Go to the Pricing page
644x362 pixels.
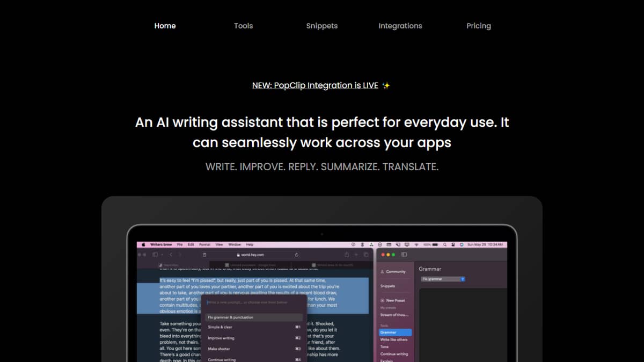pyautogui.click(x=479, y=26)
